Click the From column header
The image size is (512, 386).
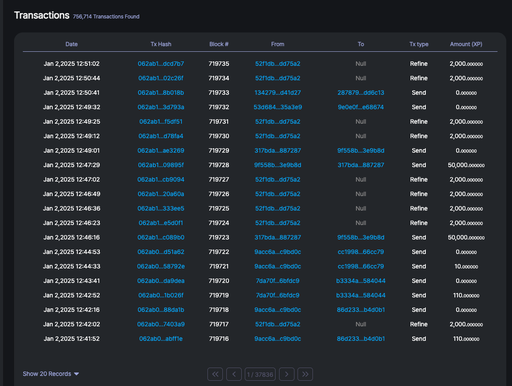pos(278,44)
